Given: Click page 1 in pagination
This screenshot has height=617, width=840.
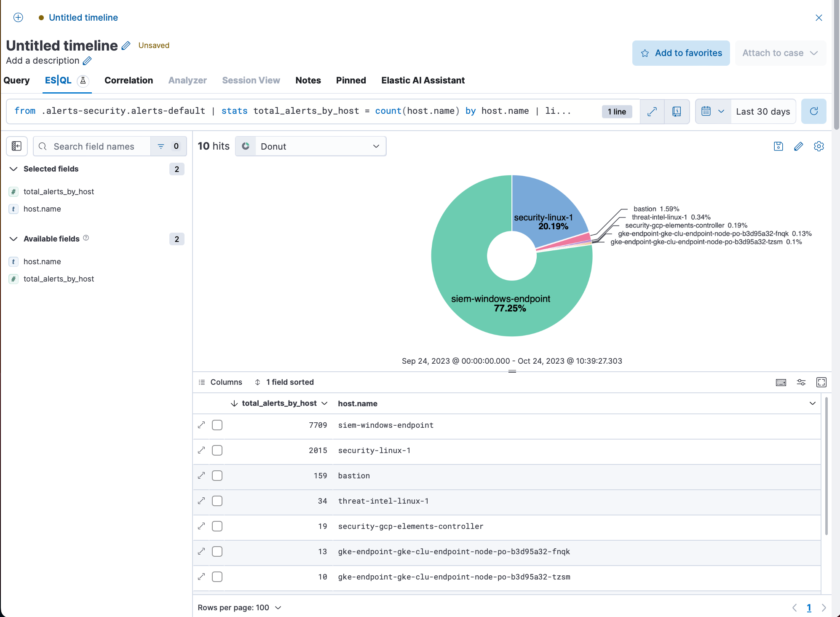Looking at the screenshot, I should click(x=809, y=607).
